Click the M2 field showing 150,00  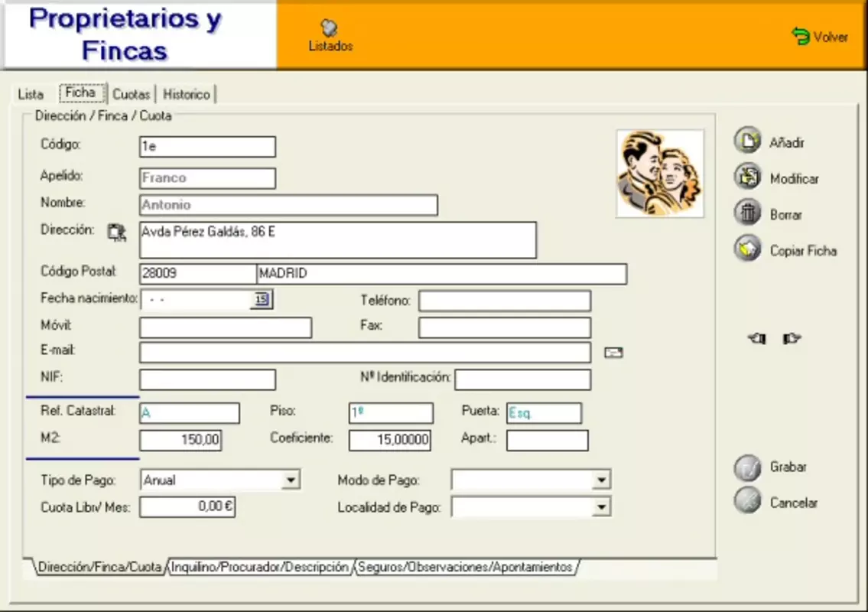tap(180, 441)
